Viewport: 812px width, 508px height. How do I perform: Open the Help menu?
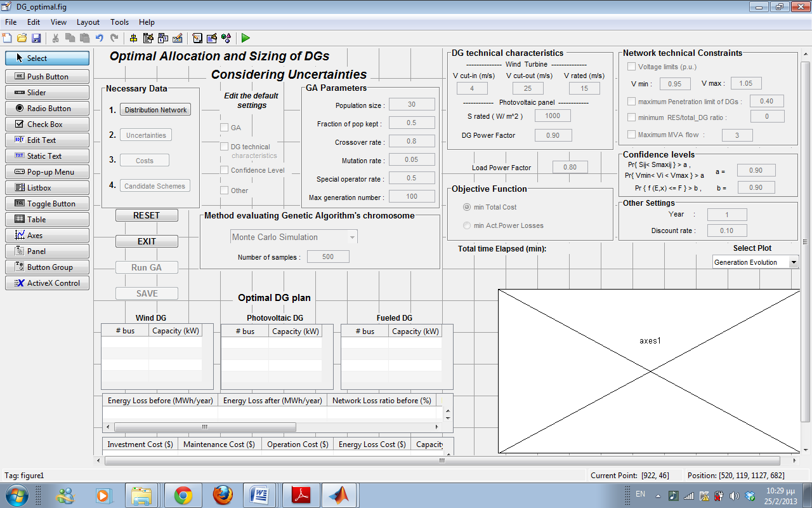pyautogui.click(x=147, y=22)
